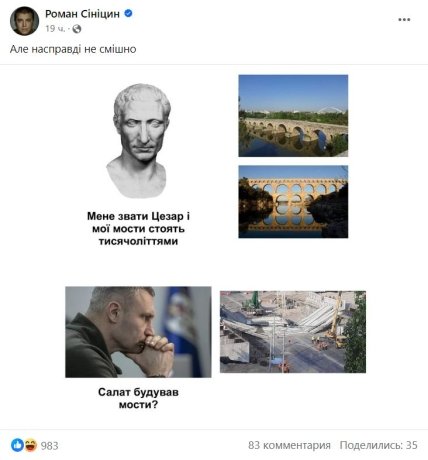This screenshot has width=428, height=460.
Task: Click the post text Але насправді не смішно
Action: tap(73, 49)
